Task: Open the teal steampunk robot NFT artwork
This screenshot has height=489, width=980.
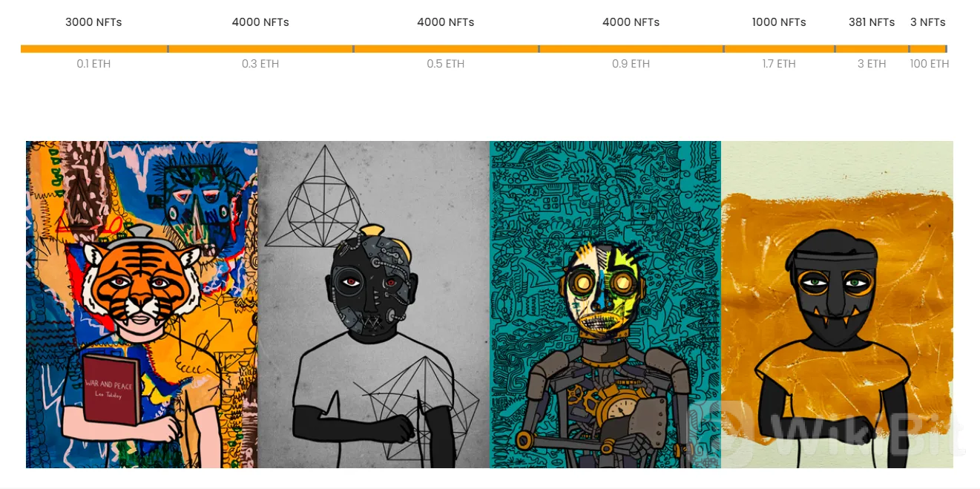Action: [605, 304]
